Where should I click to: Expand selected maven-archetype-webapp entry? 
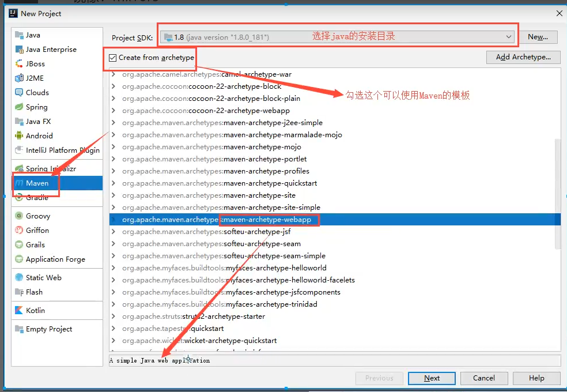click(x=114, y=220)
